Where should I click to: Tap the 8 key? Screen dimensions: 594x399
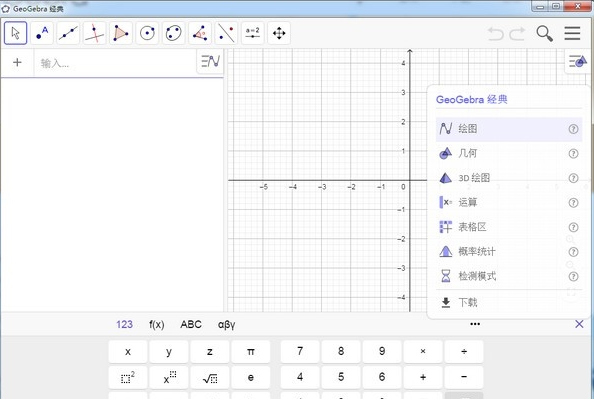click(341, 352)
